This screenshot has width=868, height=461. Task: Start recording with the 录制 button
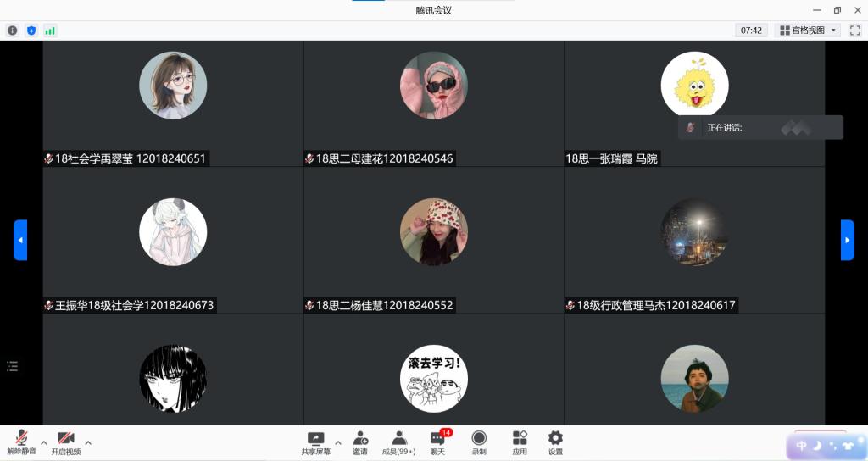coord(479,442)
